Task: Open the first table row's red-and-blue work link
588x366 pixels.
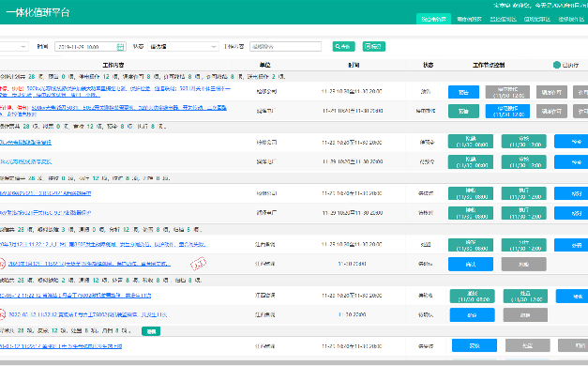Action: point(115,92)
